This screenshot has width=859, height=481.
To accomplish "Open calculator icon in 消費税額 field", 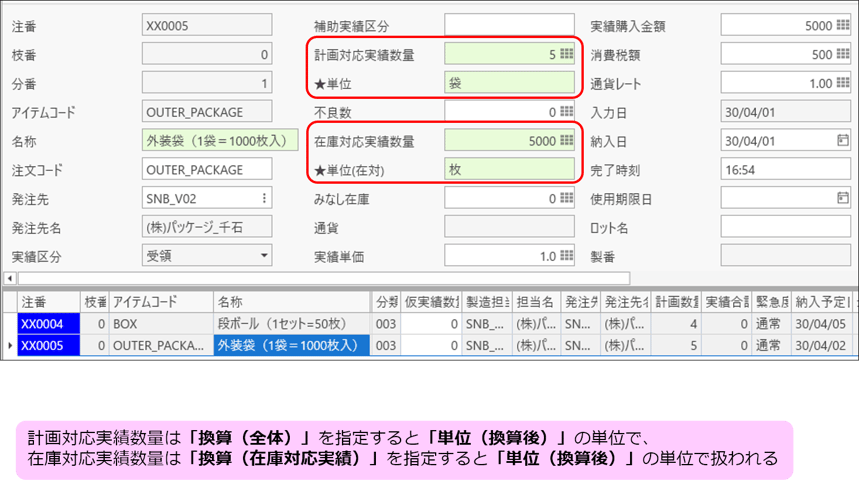I will [843, 54].
